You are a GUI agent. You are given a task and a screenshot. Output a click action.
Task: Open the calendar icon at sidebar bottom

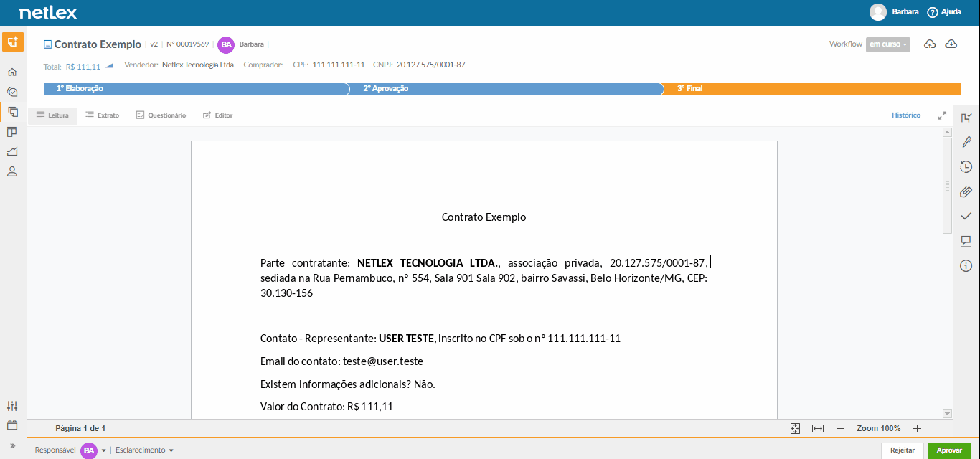click(12, 425)
